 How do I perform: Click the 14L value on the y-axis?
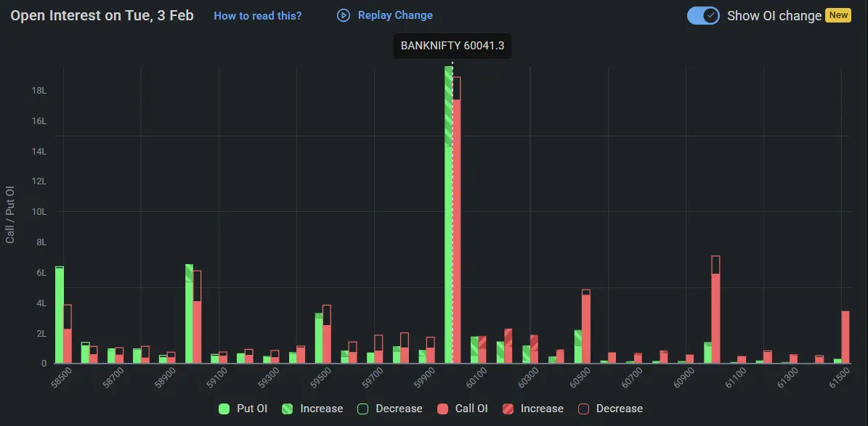[39, 152]
